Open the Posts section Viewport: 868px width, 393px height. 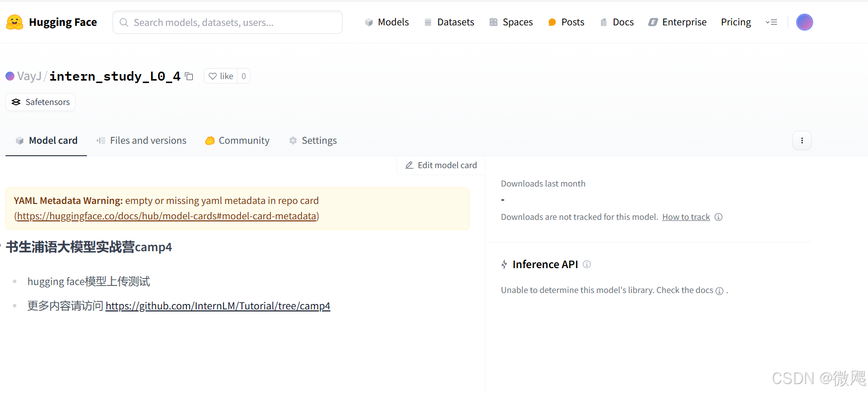[x=566, y=22]
